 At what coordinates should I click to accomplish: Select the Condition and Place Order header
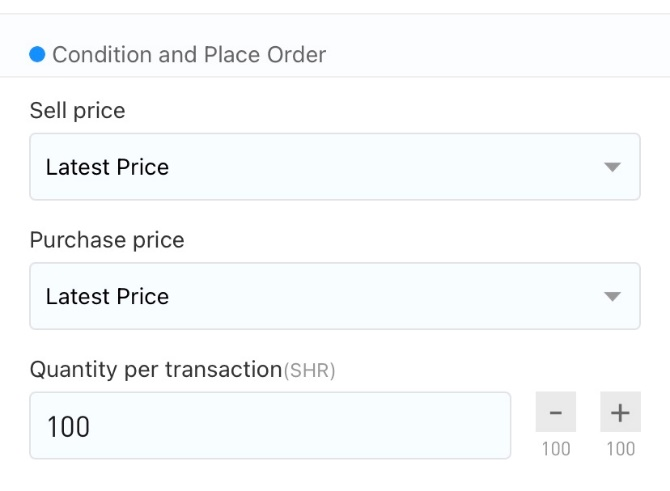click(189, 55)
